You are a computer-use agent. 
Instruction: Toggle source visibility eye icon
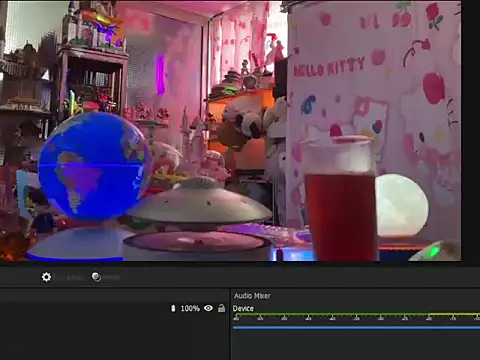click(209, 308)
